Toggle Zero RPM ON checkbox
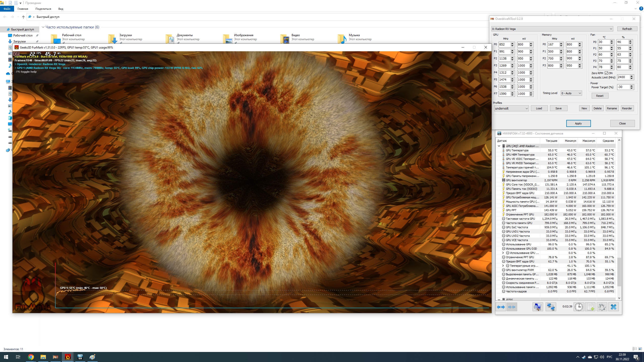 pyautogui.click(x=606, y=73)
